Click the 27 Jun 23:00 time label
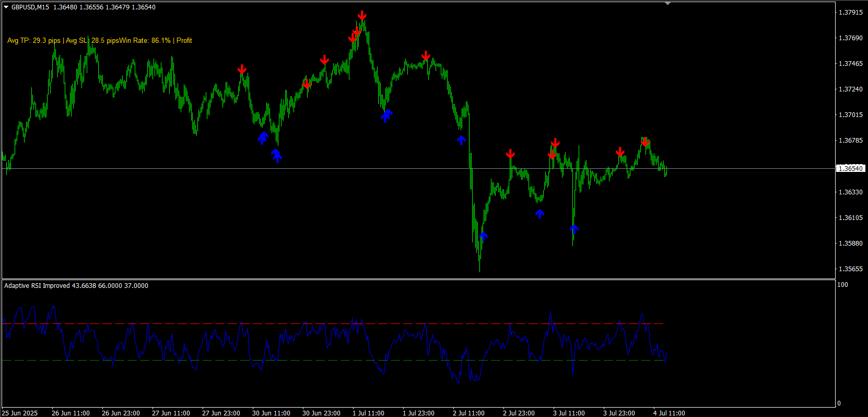The image size is (868, 417). click(221, 413)
